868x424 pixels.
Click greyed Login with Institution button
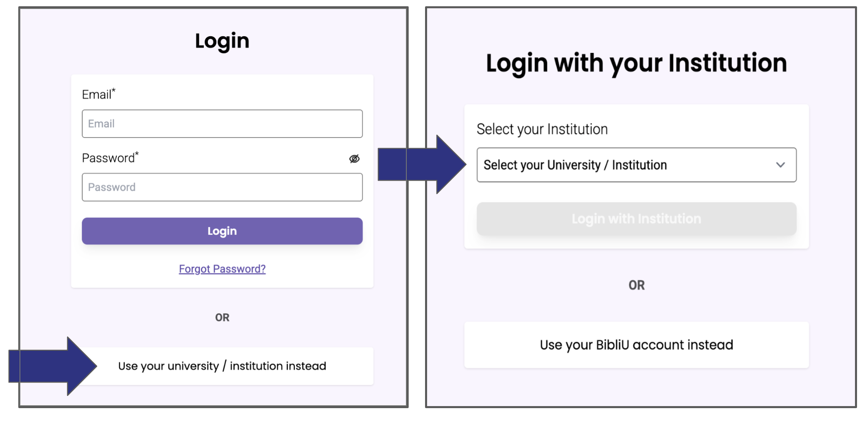[x=637, y=219]
